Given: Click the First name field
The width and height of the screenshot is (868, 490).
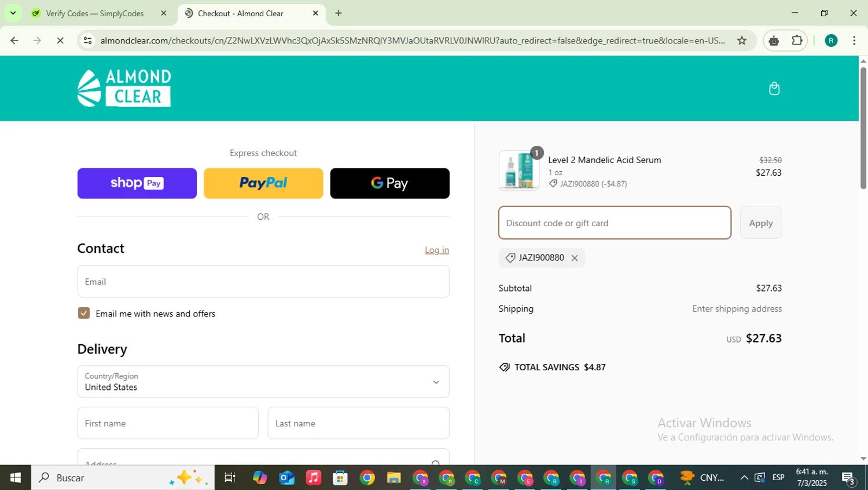Looking at the screenshot, I should (168, 423).
